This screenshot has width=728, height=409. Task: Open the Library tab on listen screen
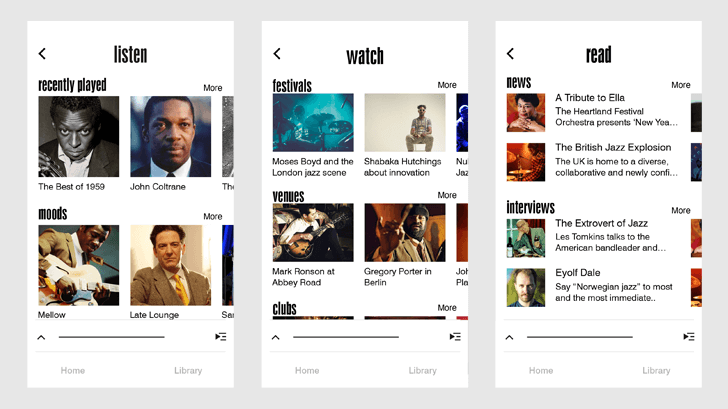click(x=188, y=370)
